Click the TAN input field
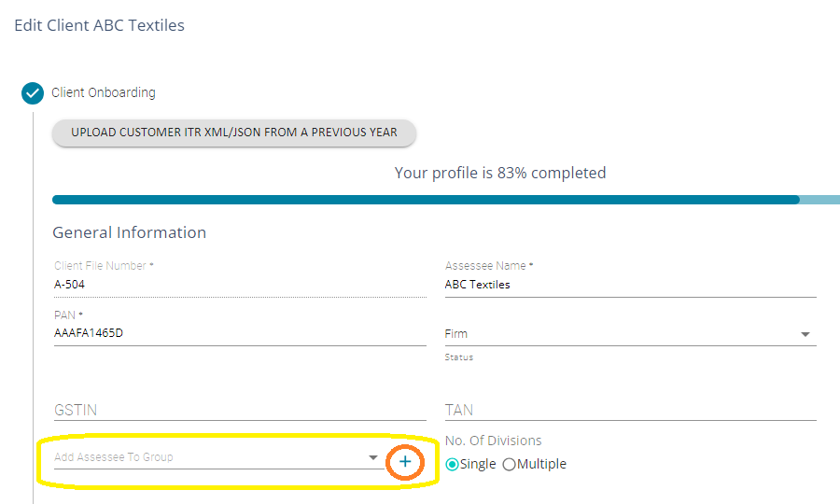 [x=630, y=410]
